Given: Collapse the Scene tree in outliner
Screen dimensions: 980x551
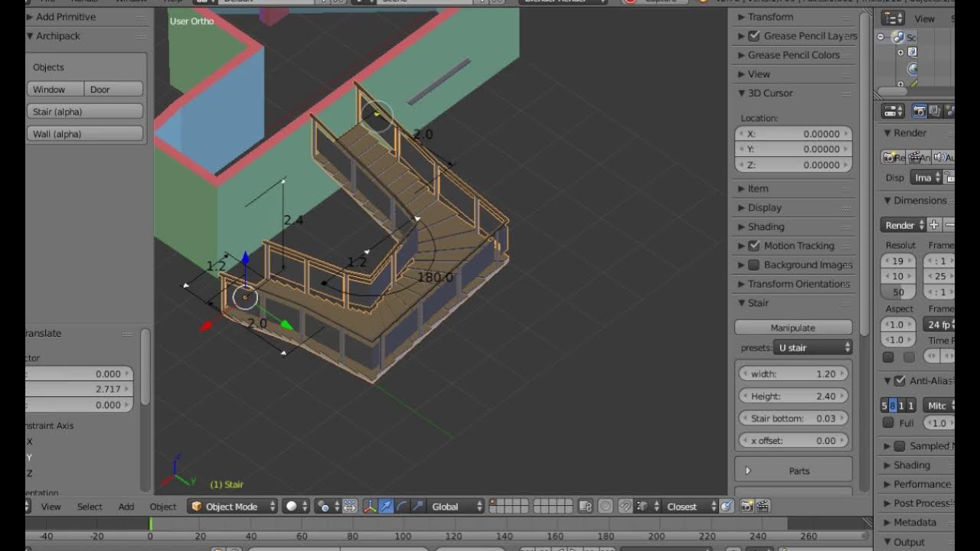Looking at the screenshot, I should click(x=881, y=37).
